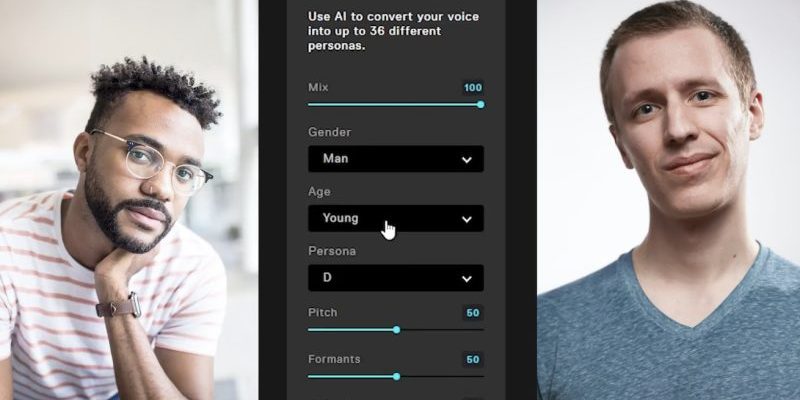Click the Pitch slider handle
This screenshot has height=400, width=800.
pyautogui.click(x=396, y=330)
